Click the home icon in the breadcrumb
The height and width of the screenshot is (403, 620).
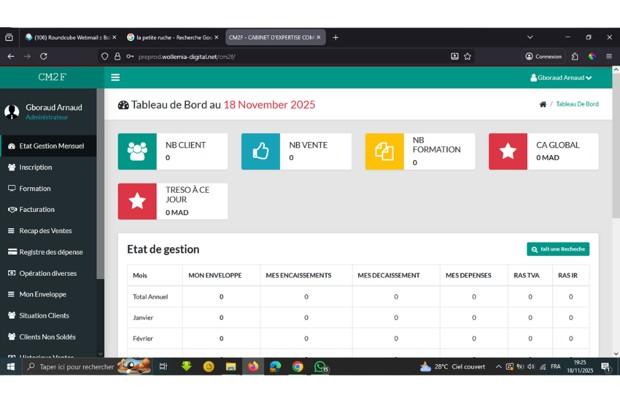(542, 104)
